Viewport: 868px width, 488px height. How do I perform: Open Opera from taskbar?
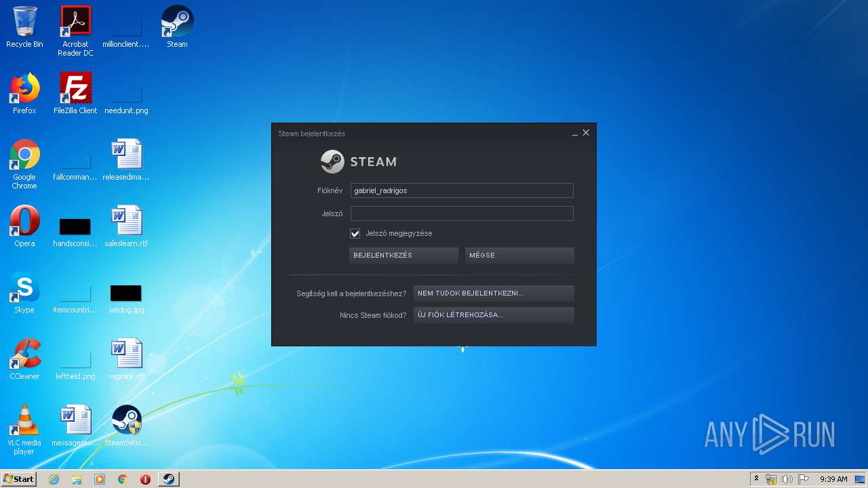coord(145,479)
